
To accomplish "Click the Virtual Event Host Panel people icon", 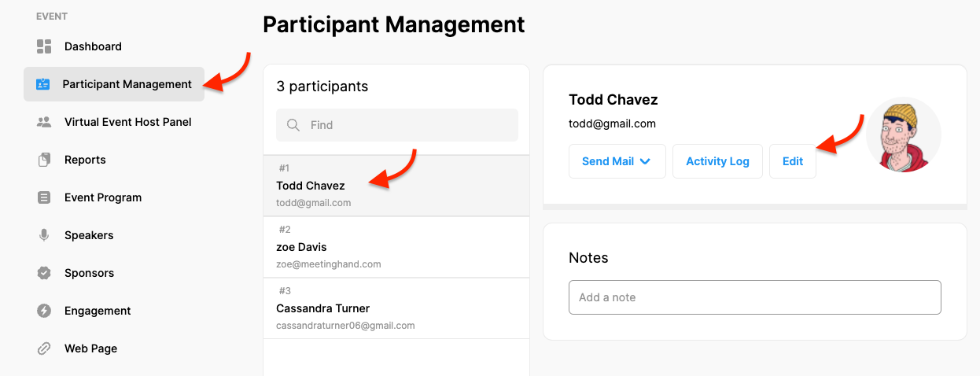I will (44, 122).
